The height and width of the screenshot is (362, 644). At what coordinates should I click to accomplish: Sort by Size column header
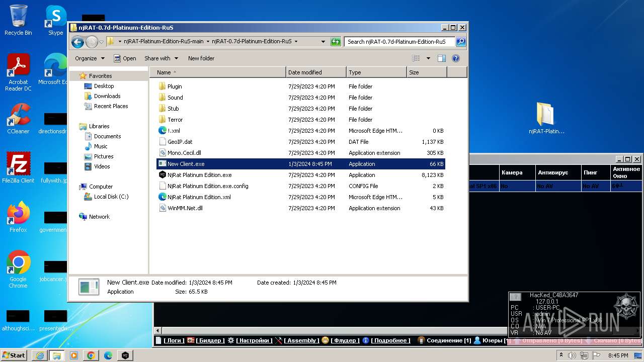pos(427,72)
